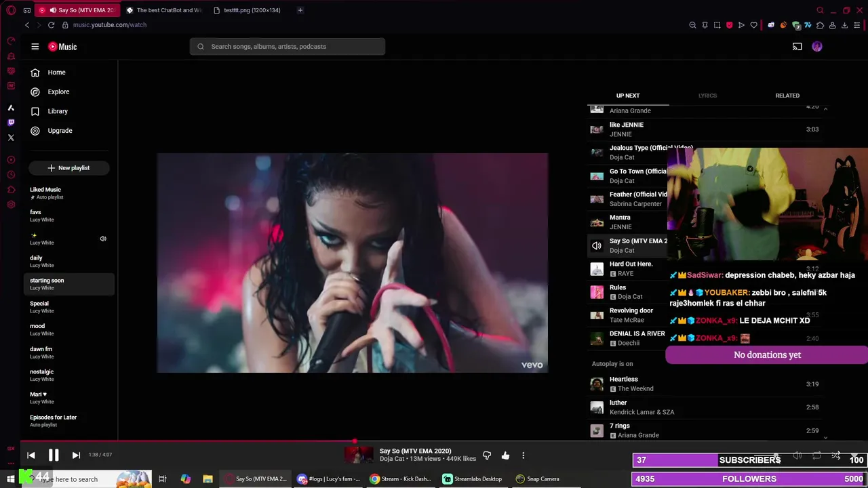
Task: Open the dawn fm playlist
Action: coord(68,352)
